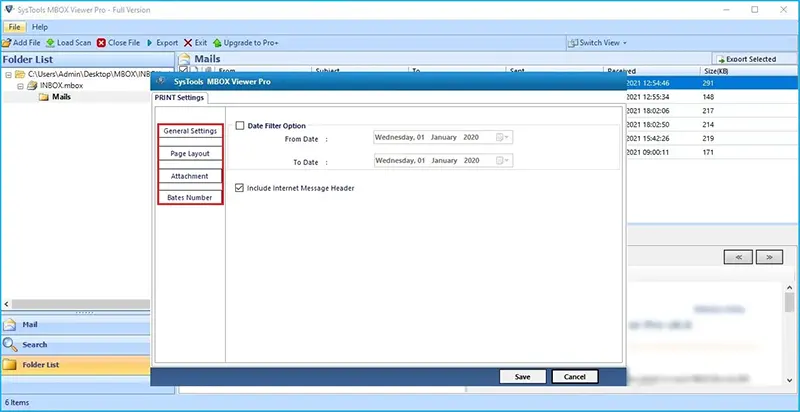Open General Settings section
The height and width of the screenshot is (412, 800).
tap(190, 131)
